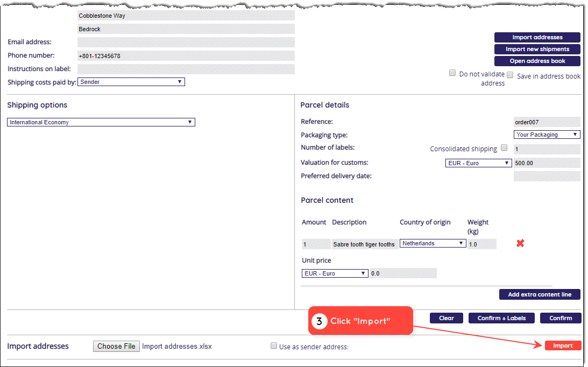The image size is (588, 367).
Task: Click the Number of labels field
Action: (547, 149)
